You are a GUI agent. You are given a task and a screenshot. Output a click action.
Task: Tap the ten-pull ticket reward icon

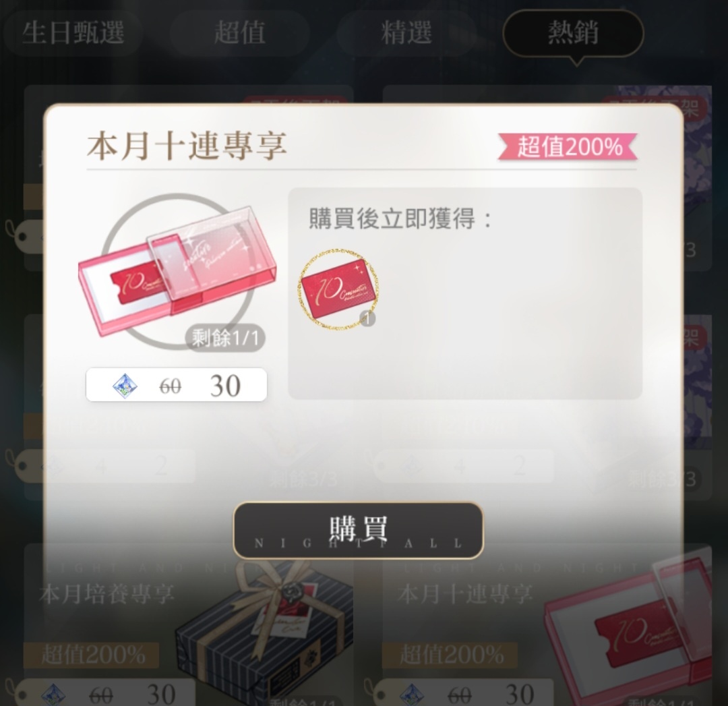click(x=338, y=289)
